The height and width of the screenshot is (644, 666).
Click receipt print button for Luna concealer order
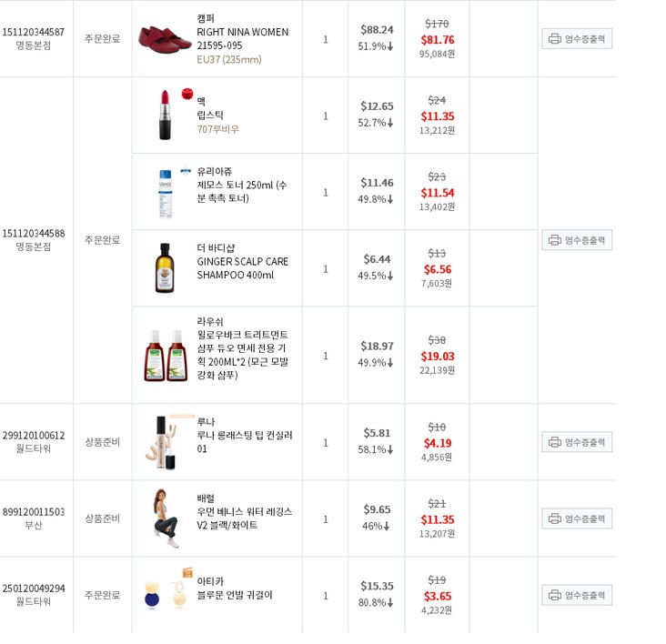[x=577, y=442]
